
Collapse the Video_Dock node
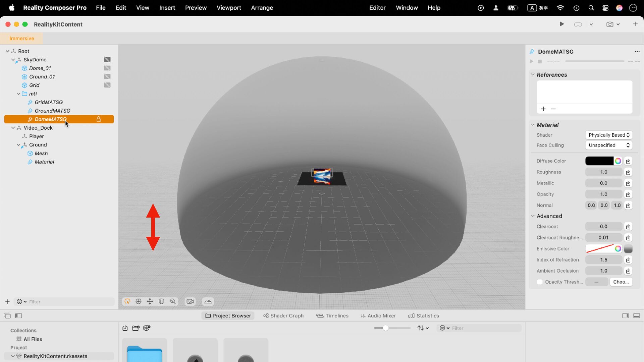[x=13, y=128]
